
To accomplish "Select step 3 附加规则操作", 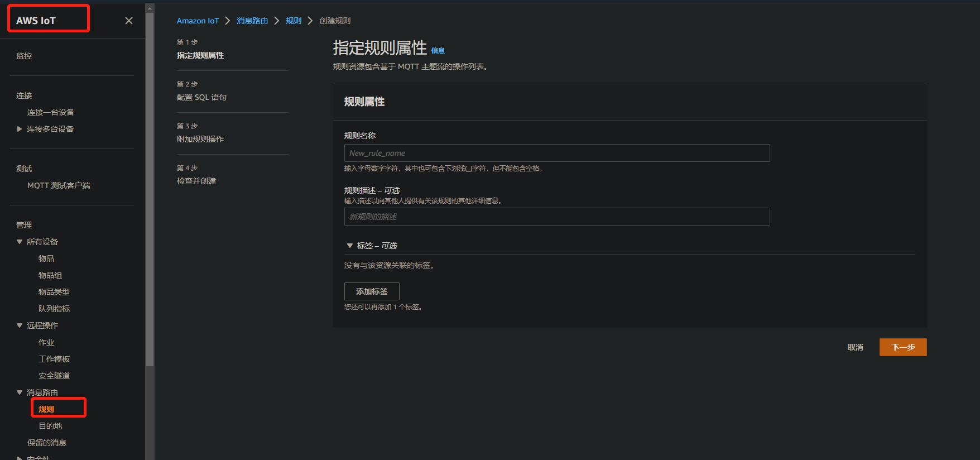I will pyautogui.click(x=200, y=139).
